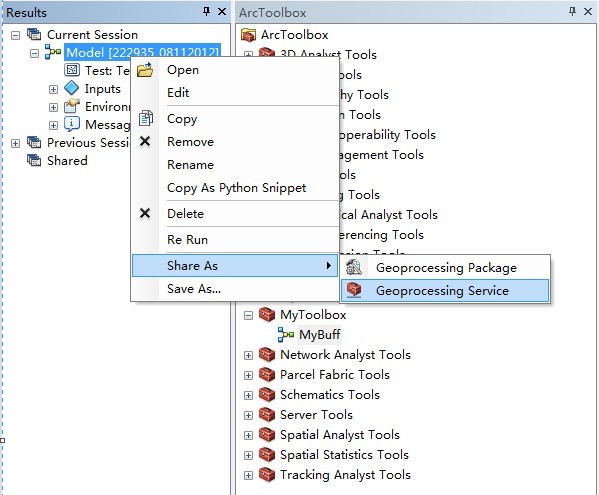Viewport: 599px width, 495px height.
Task: Collapse the MyToolbox node
Action: coord(248,315)
